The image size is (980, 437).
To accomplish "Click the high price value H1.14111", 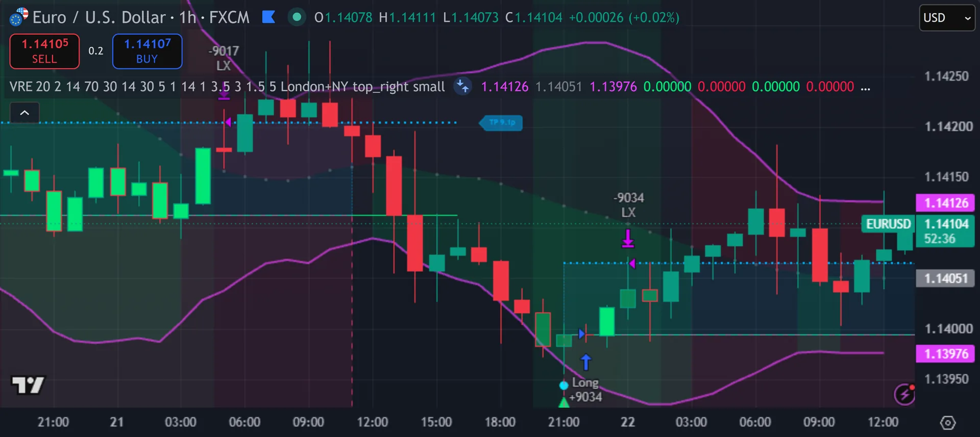I will tap(407, 18).
